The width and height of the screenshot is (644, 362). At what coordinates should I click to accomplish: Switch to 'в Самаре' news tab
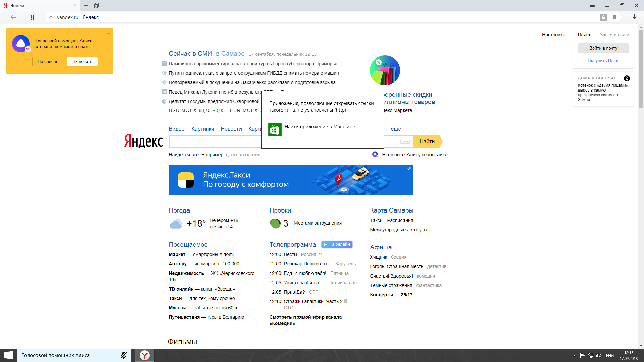coord(230,54)
